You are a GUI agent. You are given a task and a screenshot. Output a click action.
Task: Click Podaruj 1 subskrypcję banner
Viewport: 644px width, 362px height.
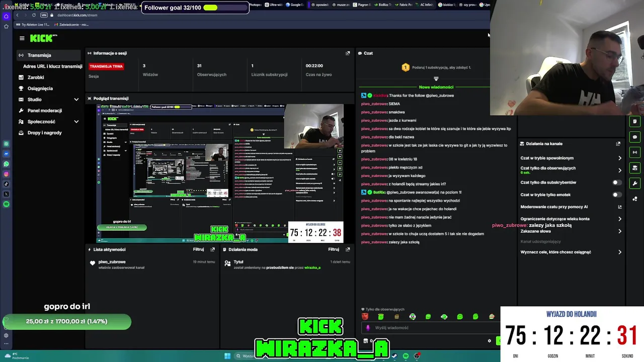tap(436, 67)
